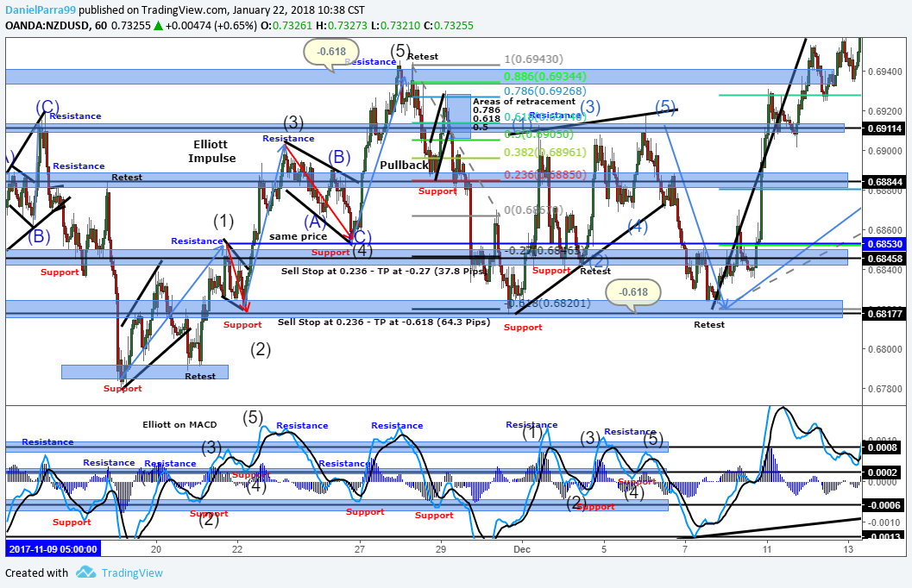Click the 27 date label on time axis
Image resolution: width=912 pixels, height=588 pixels.
click(x=360, y=549)
